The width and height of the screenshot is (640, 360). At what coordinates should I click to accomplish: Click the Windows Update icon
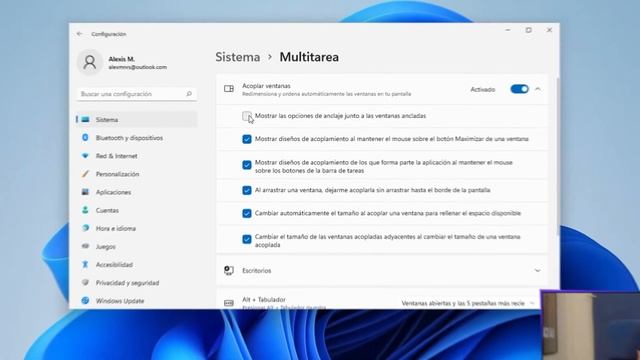click(x=85, y=300)
